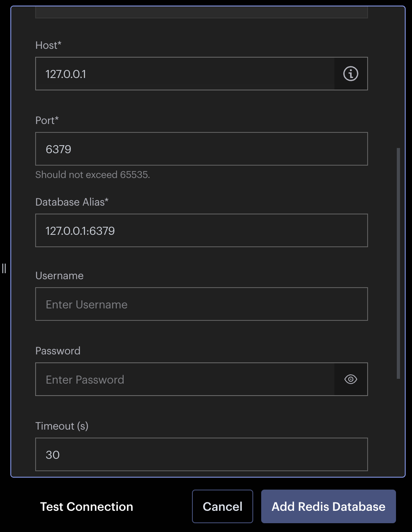This screenshot has height=532, width=412.
Task: Focus the Port field containing 6379
Action: click(x=201, y=149)
